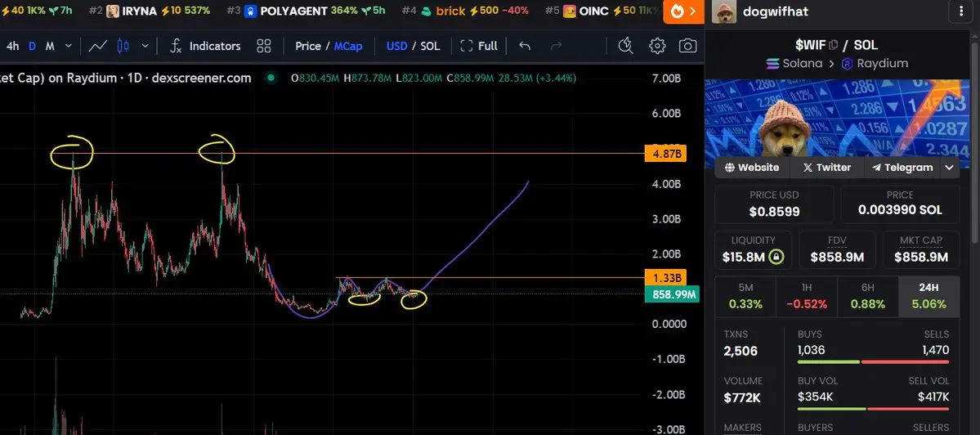
Task: Select the M monthly timeframe
Action: point(50,46)
